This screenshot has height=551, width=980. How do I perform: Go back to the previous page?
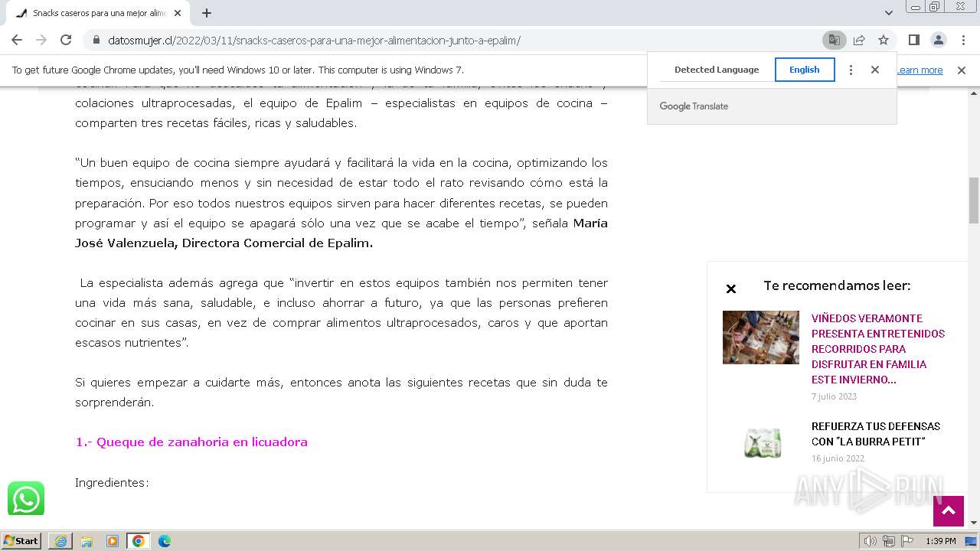click(17, 40)
